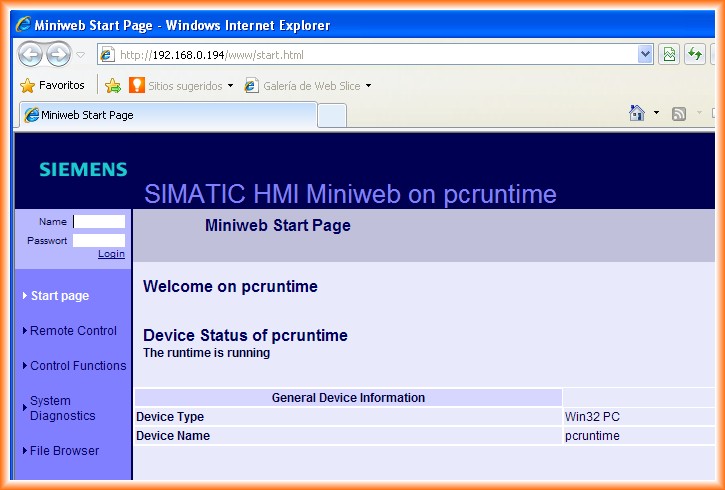
Task: Click the refresh page icon
Action: 695,54
